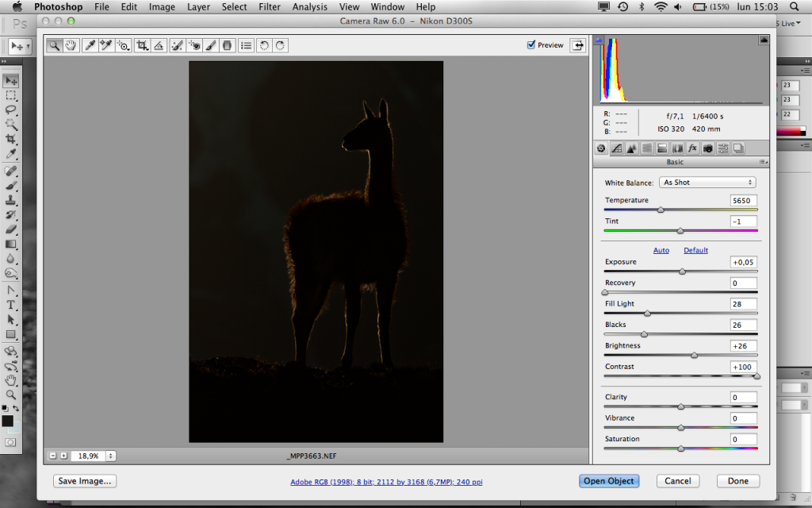The height and width of the screenshot is (508, 812).
Task: Toggle shadow clipping warning in histogram
Action: pos(599,40)
